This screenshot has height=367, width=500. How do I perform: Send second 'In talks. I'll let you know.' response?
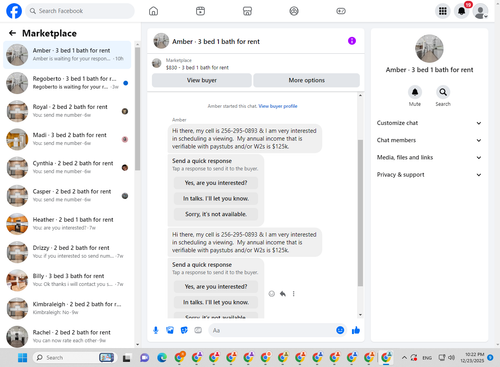[216, 302]
